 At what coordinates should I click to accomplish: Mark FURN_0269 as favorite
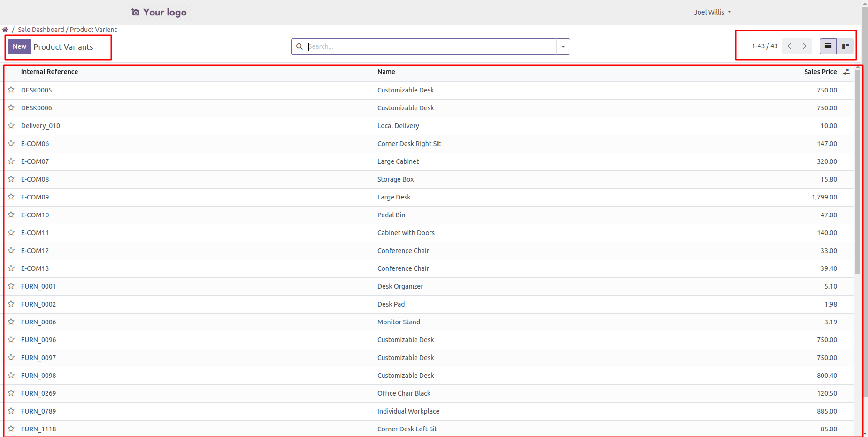coord(11,393)
